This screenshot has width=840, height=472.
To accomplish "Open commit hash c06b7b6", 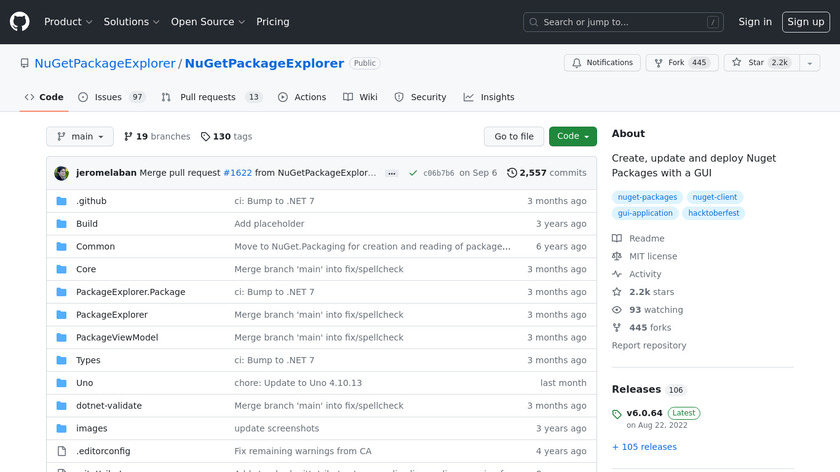I will coord(439,173).
